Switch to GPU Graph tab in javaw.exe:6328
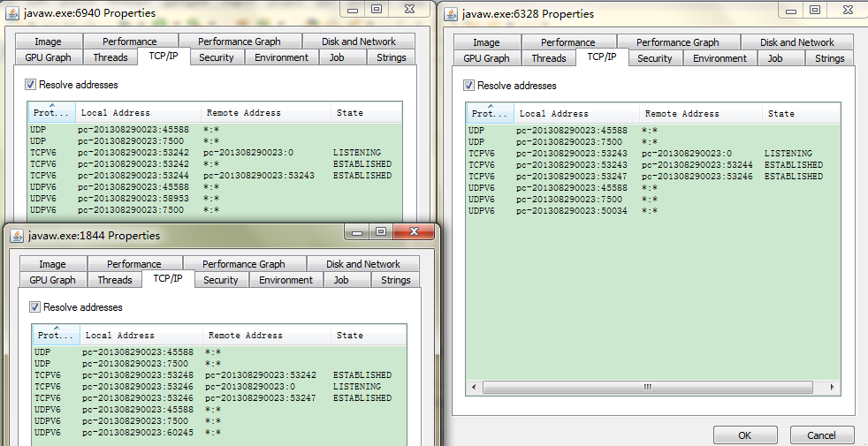 coord(486,58)
